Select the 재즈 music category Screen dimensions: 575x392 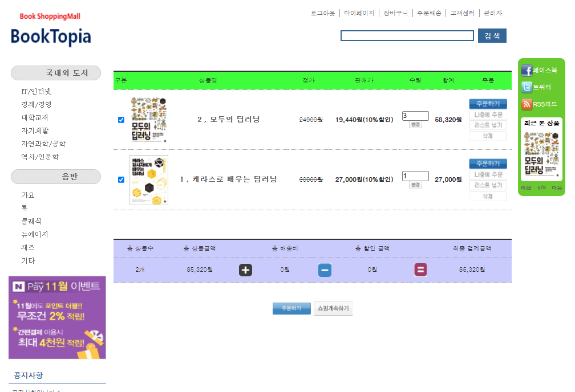[x=27, y=248]
